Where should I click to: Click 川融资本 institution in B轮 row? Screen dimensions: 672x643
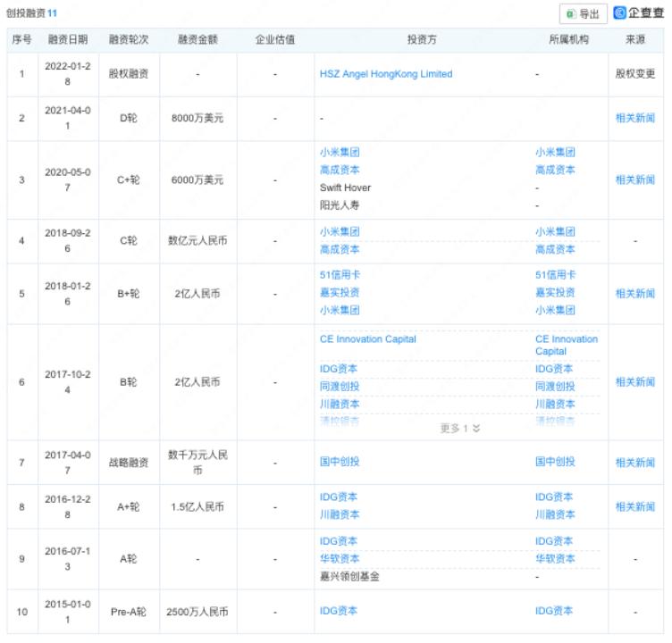coord(555,404)
